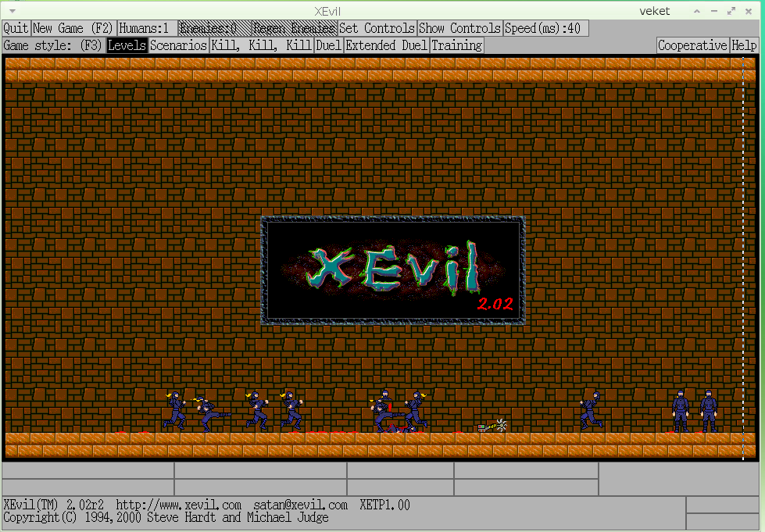Click the Game style (F3) label

52,45
